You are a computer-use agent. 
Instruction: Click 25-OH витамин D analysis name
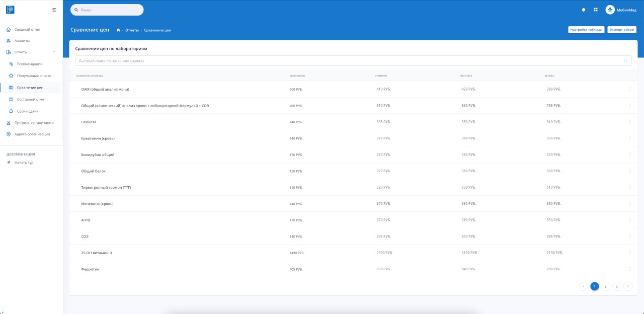pyautogui.click(x=97, y=253)
